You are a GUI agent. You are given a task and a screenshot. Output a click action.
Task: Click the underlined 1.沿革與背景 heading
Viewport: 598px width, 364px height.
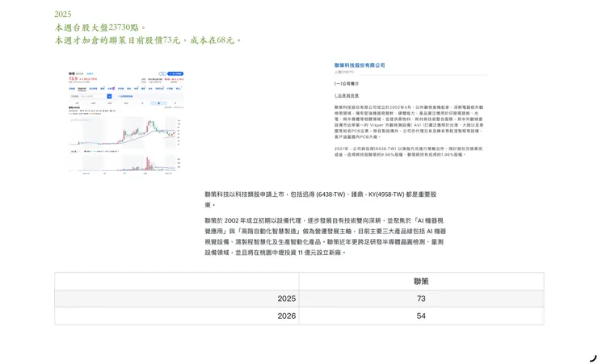click(347, 95)
